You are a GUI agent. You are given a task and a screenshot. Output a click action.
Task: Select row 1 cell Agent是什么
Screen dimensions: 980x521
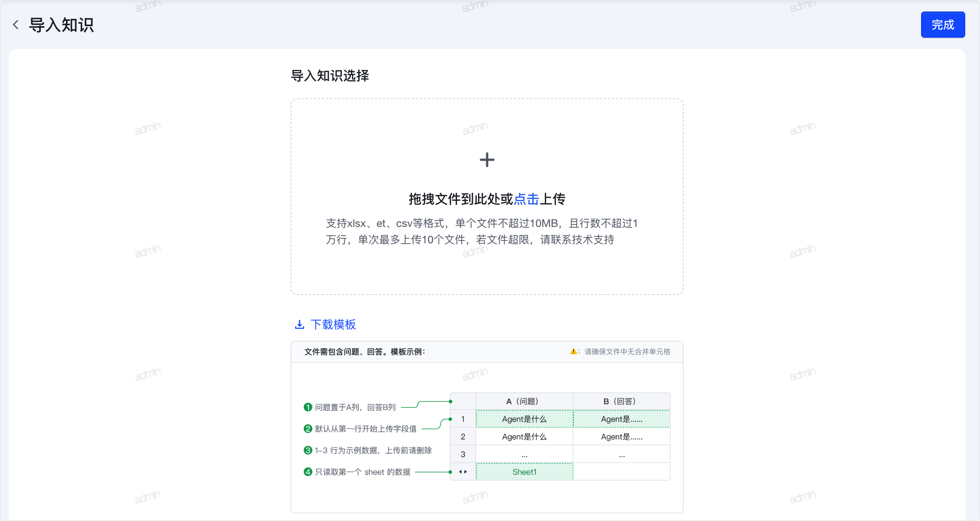[x=524, y=419]
